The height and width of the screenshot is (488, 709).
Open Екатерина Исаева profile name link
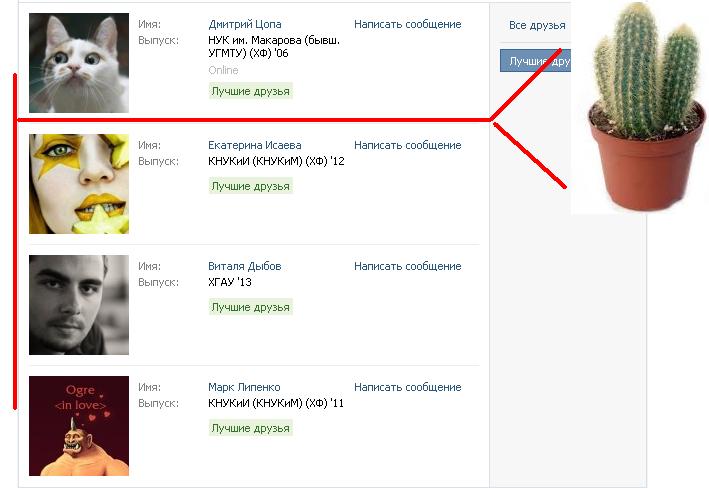(x=255, y=145)
